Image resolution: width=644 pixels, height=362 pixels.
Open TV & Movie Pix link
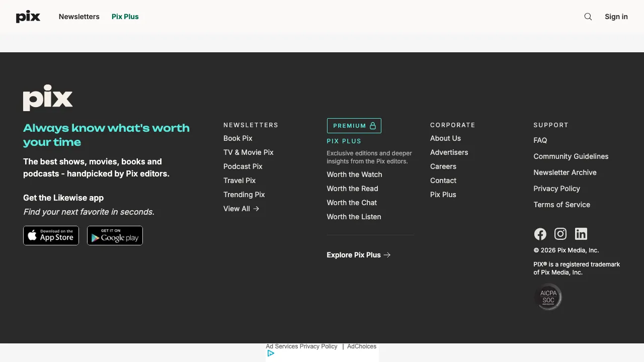coord(249,152)
